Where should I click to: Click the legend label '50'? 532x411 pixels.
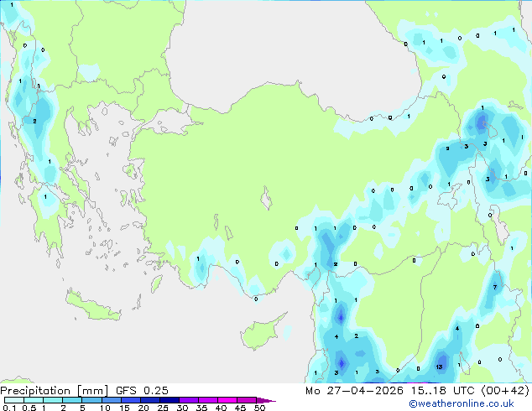tap(259, 408)
